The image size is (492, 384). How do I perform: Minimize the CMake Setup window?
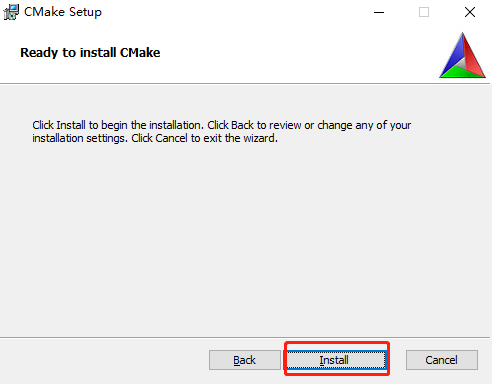click(379, 12)
